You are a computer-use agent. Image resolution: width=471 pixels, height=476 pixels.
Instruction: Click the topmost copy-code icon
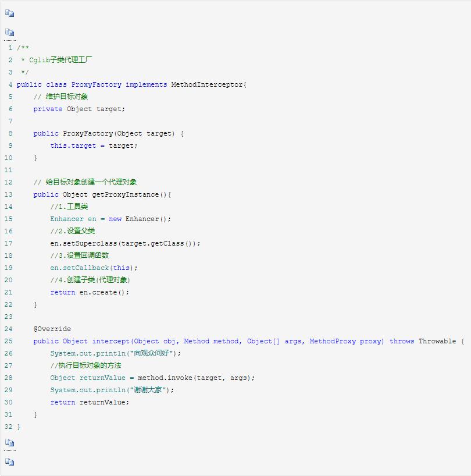10,13
